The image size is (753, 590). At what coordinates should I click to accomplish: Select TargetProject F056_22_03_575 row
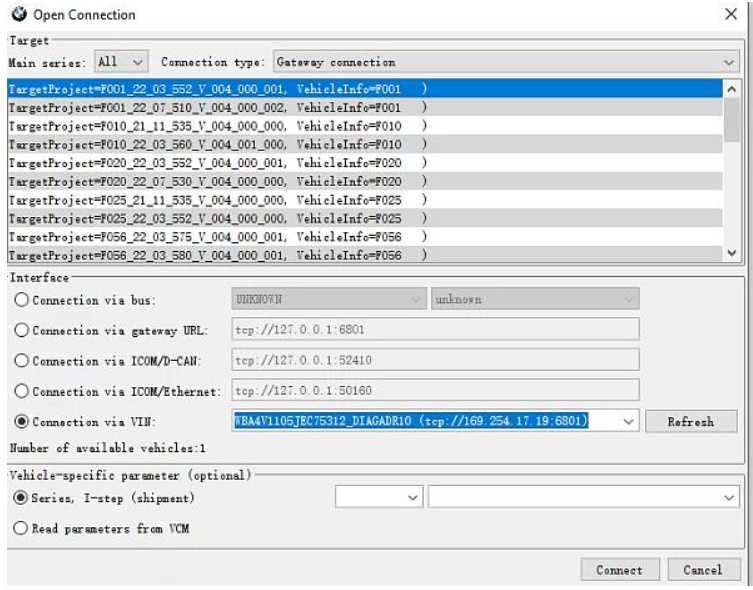[365, 237]
